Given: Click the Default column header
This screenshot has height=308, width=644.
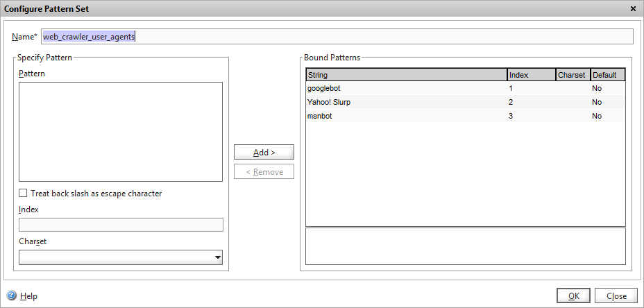Looking at the screenshot, I should point(607,75).
